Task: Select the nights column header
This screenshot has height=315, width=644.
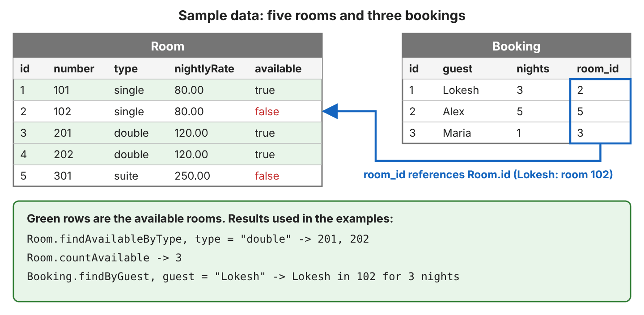Action: click(533, 69)
